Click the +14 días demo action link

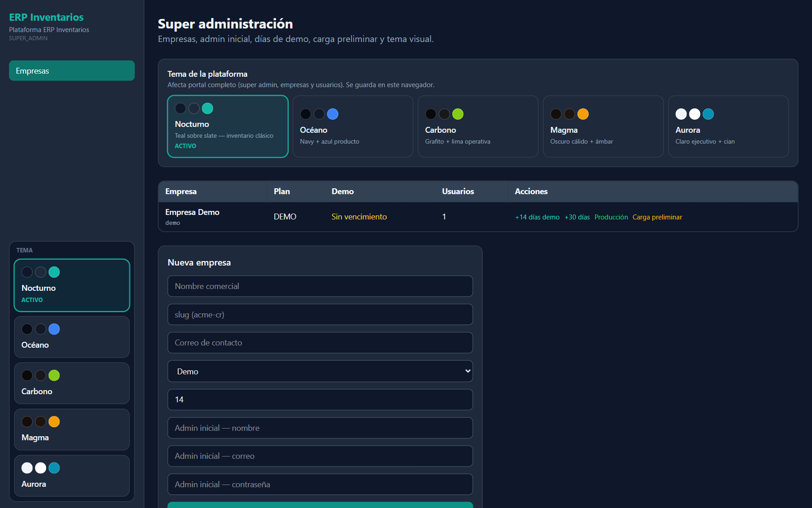click(x=537, y=217)
